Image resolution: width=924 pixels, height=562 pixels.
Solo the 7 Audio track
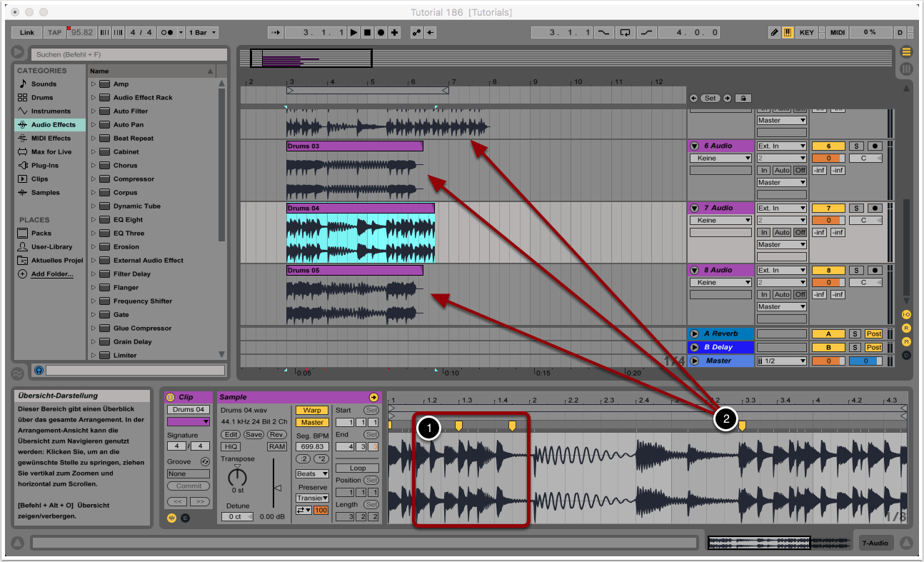856,209
